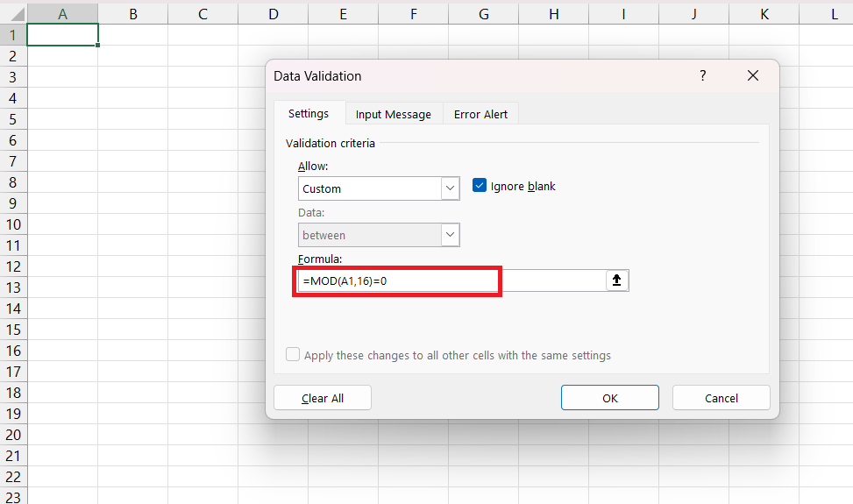Select row 5 header

tap(13, 119)
